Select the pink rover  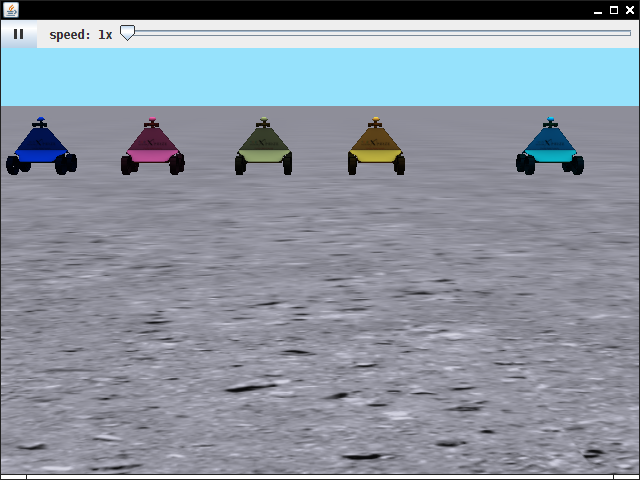(153, 148)
